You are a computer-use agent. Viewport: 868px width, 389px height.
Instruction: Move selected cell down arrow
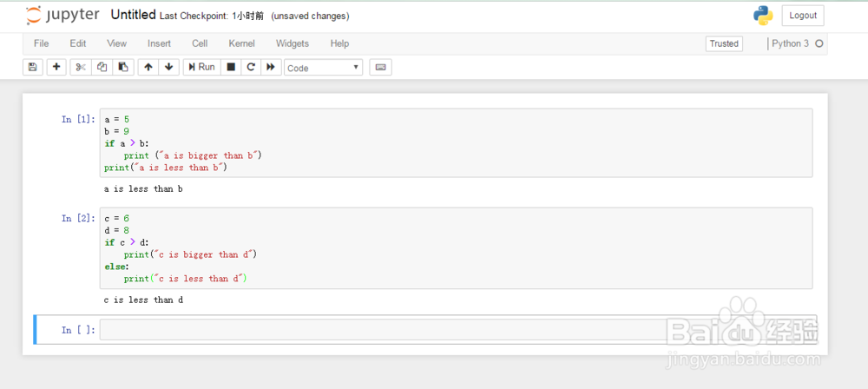pos(169,67)
